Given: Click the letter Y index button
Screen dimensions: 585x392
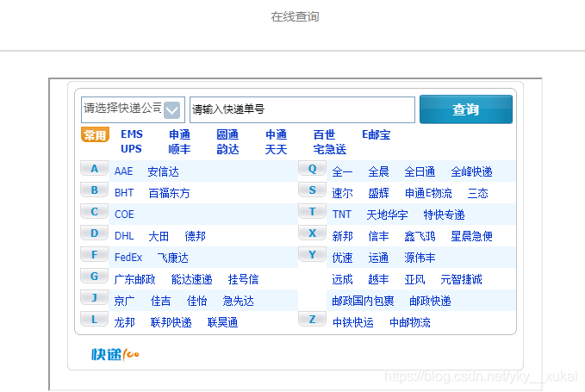Looking at the screenshot, I should pos(312,255).
